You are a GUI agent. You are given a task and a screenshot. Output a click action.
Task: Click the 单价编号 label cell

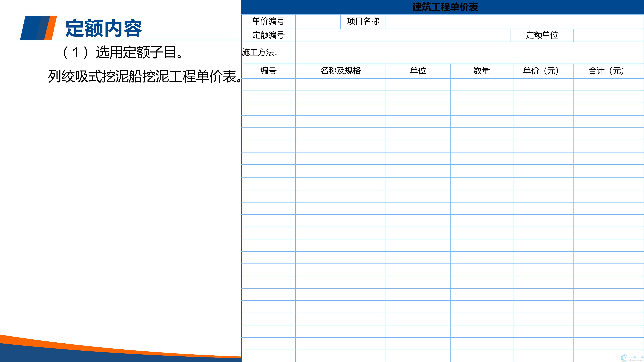[x=268, y=22]
